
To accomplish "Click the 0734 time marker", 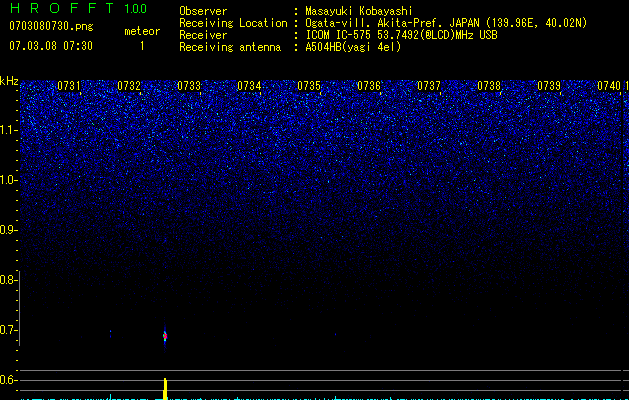I will 249,86.
